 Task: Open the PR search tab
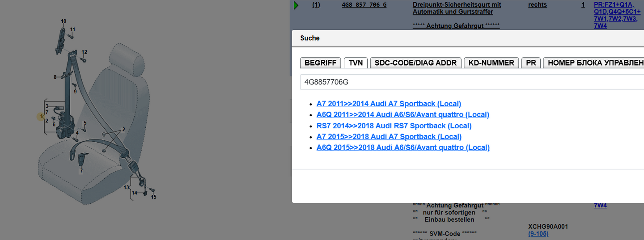click(531, 63)
